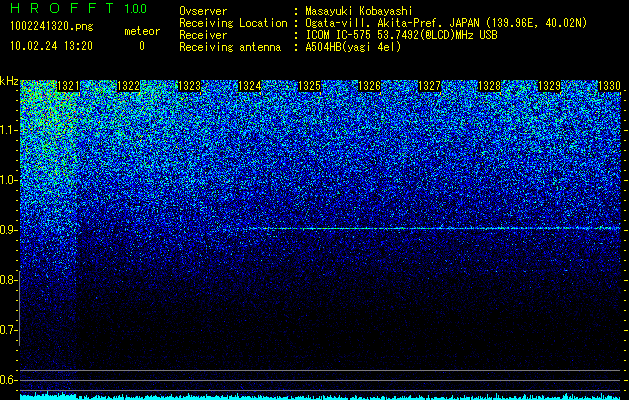Click the 1324 time marker label
Screen dimensions: 629x400
click(x=249, y=86)
